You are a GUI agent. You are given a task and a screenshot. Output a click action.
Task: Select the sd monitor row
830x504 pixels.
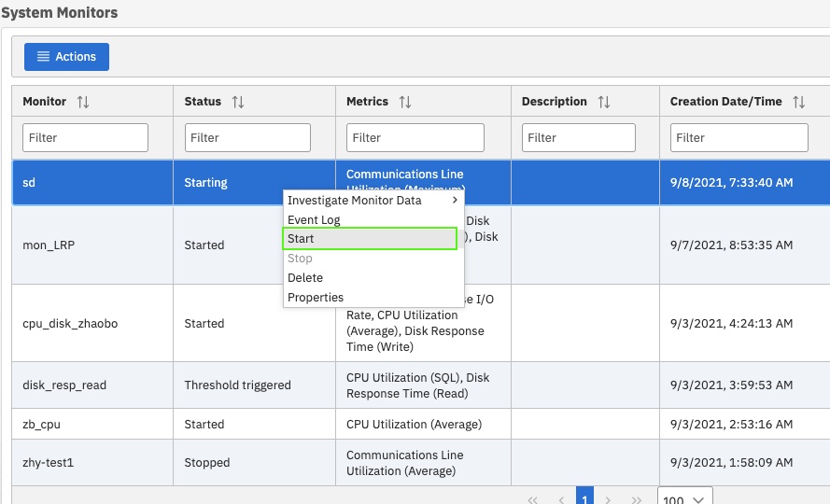421,183
